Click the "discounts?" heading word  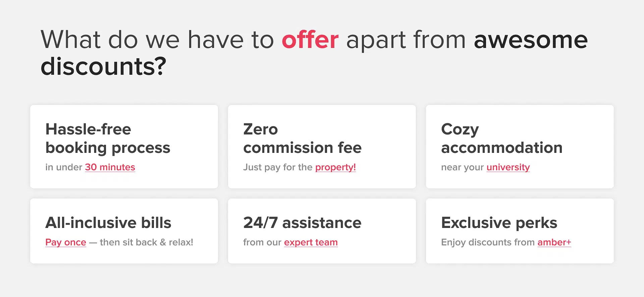[x=103, y=66]
